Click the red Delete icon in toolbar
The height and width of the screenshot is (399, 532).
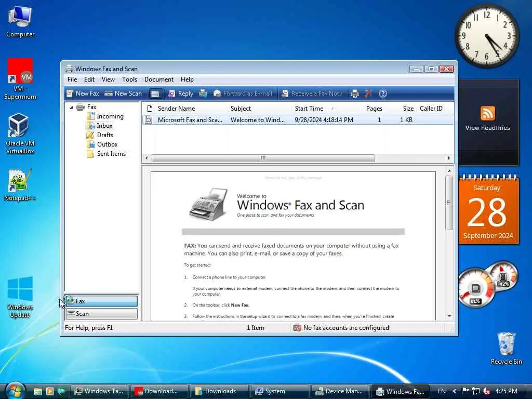click(368, 94)
